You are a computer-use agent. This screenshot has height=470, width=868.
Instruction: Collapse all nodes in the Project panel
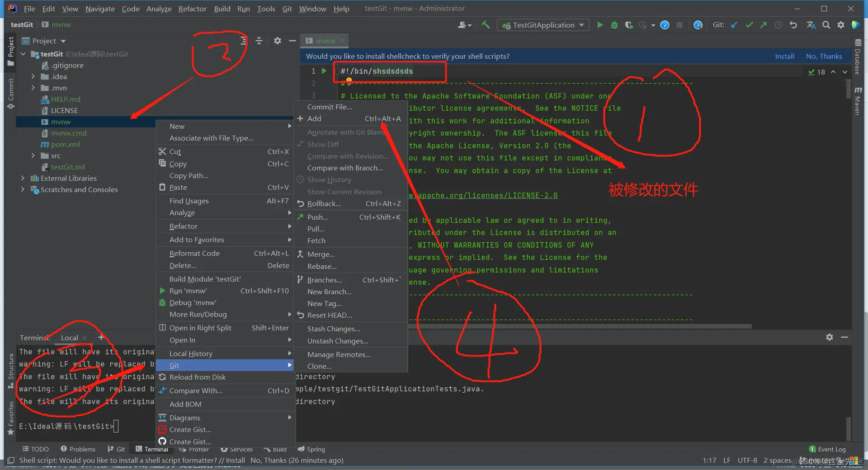(259, 41)
